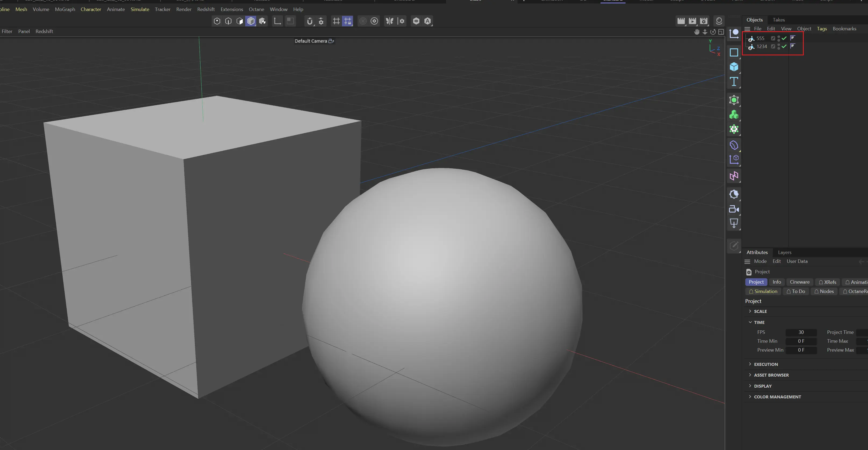Click the blue rectangle spline icon

[734, 53]
